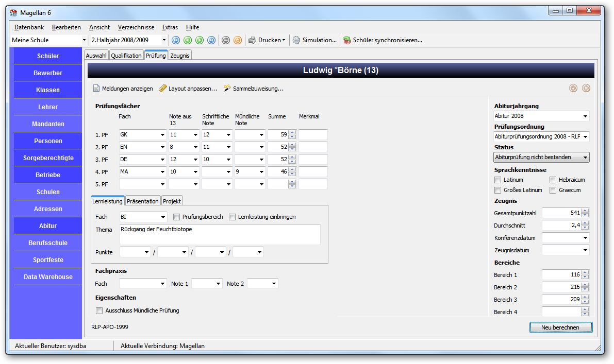
Task: Toggle Ausschluss Mündliche Prüfung checkbox
Action: (99, 311)
